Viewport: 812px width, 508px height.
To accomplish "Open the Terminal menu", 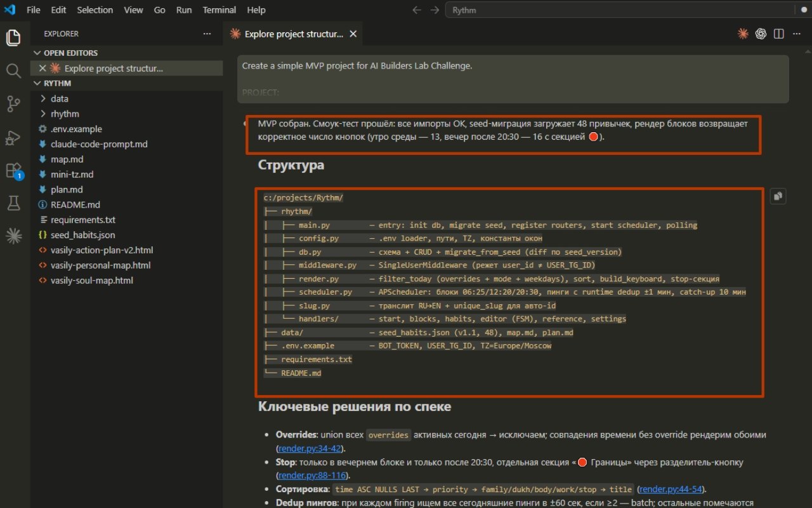I will (219, 10).
